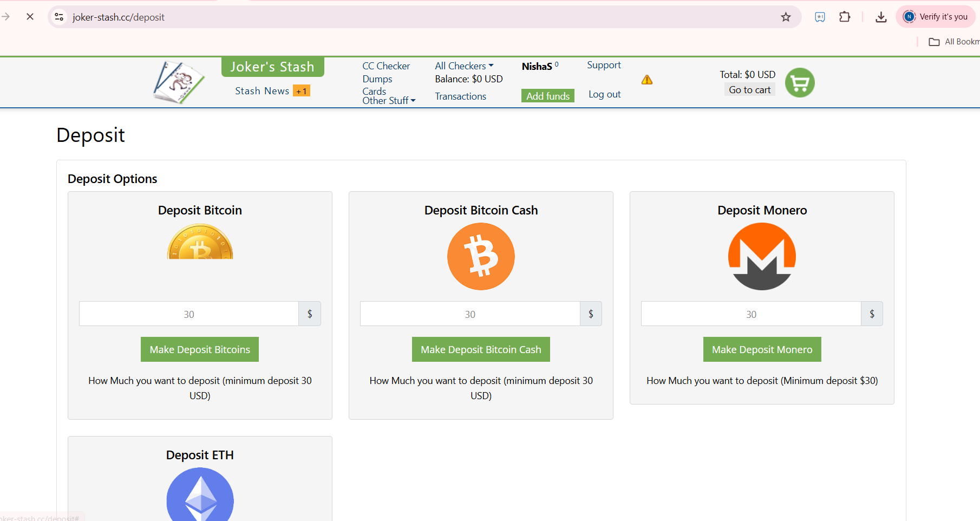Click the green shopping cart icon
Screen dimensions: 980x521
(x=800, y=83)
